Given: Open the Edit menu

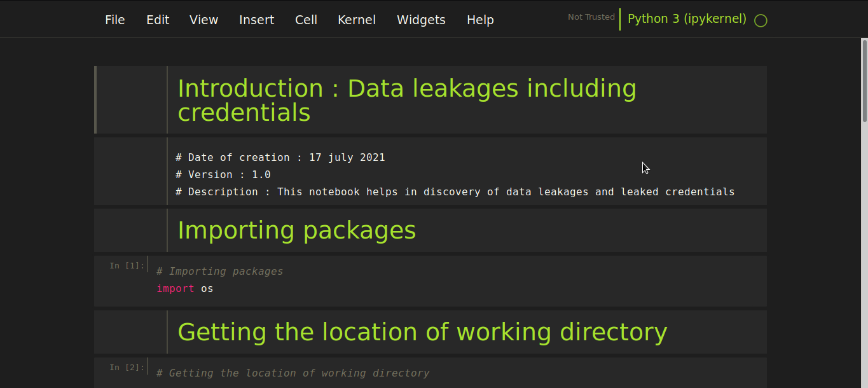Looking at the screenshot, I should click(x=158, y=20).
